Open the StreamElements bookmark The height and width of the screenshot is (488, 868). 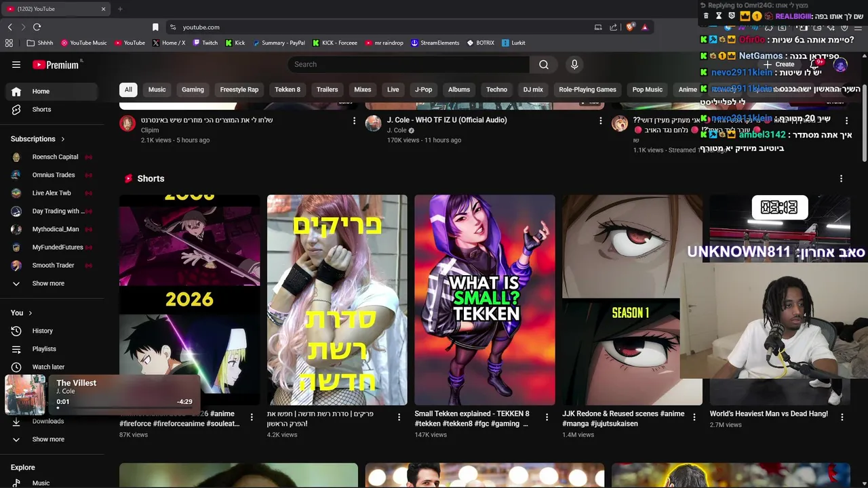click(x=435, y=43)
